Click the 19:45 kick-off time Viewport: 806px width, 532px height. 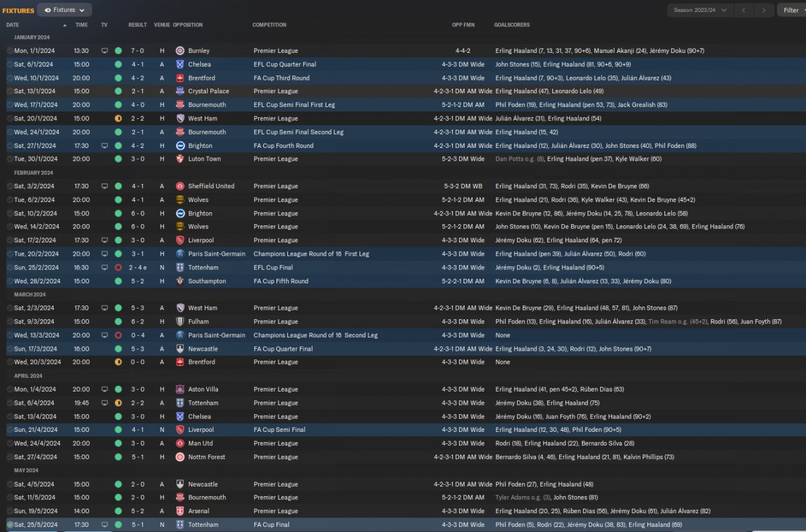tap(81, 403)
